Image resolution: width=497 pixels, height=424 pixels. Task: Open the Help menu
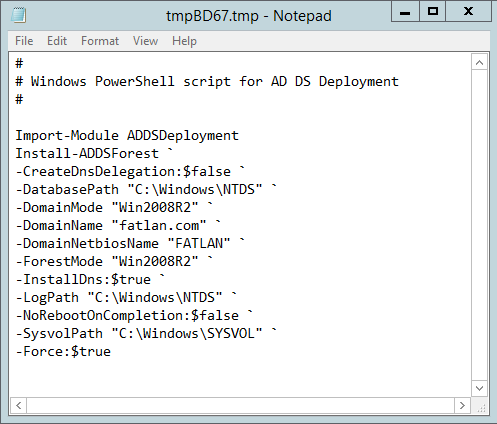[184, 41]
